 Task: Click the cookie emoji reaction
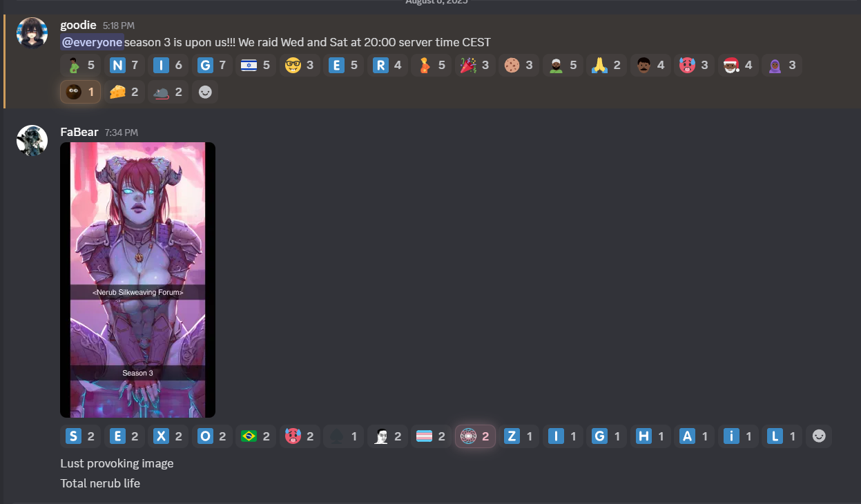coord(519,66)
